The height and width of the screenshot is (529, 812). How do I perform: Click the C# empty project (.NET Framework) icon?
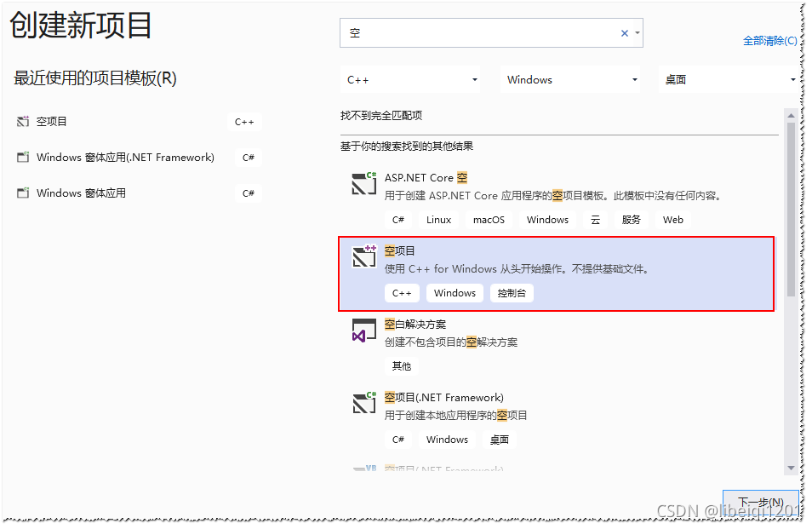click(364, 403)
